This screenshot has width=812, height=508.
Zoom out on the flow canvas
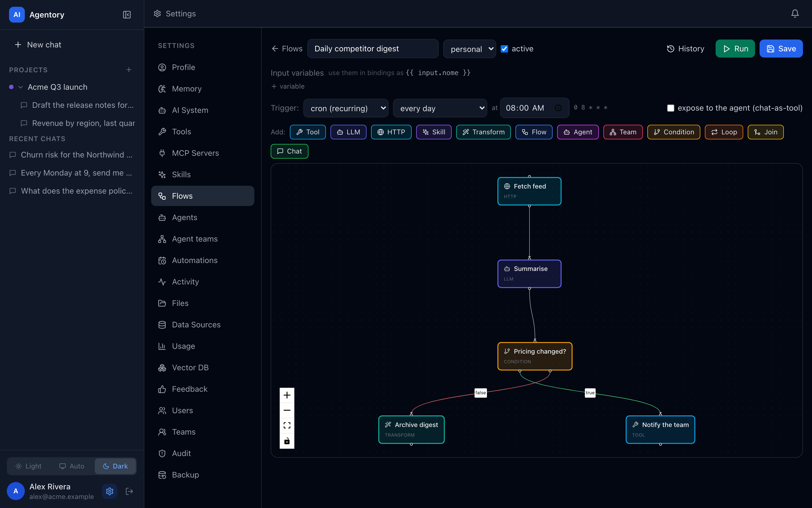coord(287,410)
